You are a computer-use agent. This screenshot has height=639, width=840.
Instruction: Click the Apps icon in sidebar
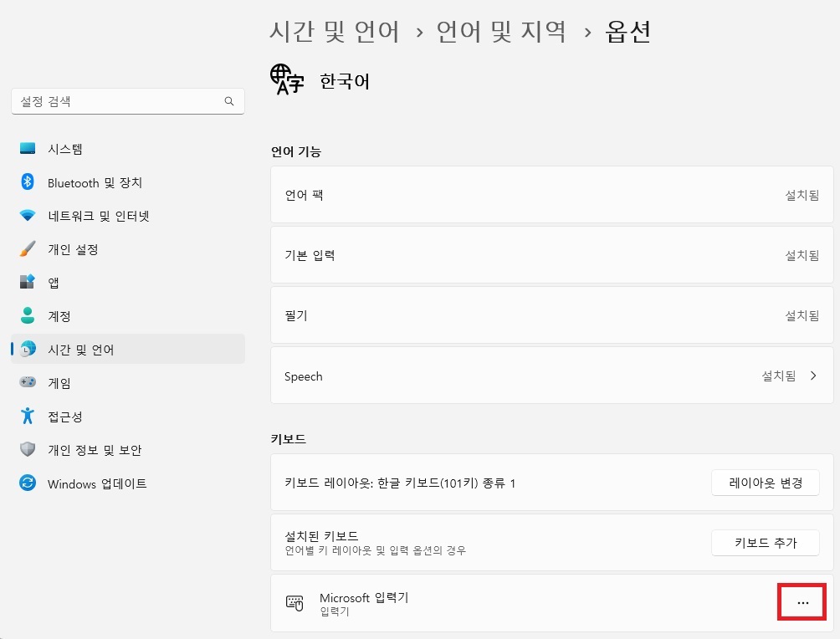tap(28, 282)
